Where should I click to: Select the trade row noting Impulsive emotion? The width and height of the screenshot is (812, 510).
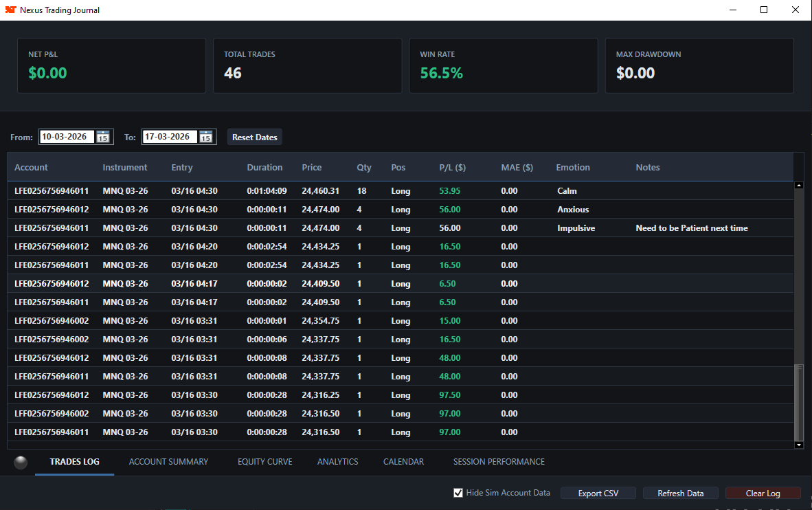pyautogui.click(x=343, y=228)
